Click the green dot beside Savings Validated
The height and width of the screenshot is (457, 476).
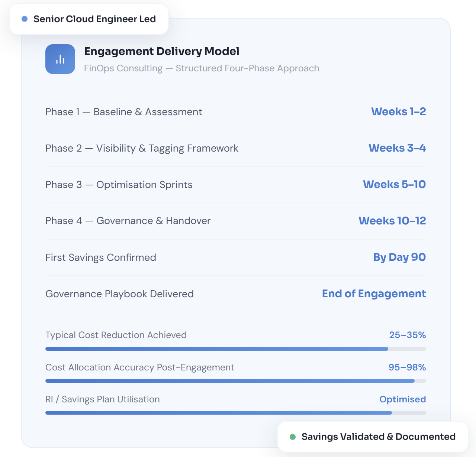[293, 437]
